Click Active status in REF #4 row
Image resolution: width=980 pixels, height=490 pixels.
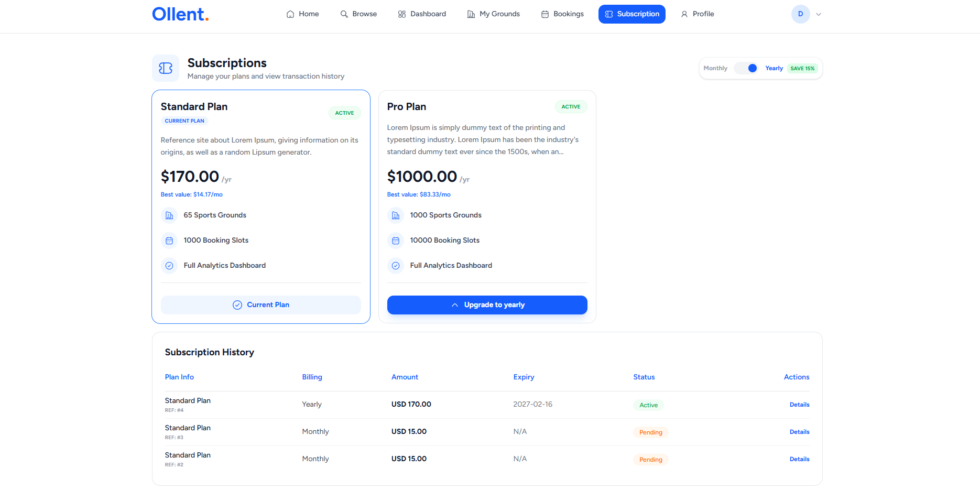(648, 405)
